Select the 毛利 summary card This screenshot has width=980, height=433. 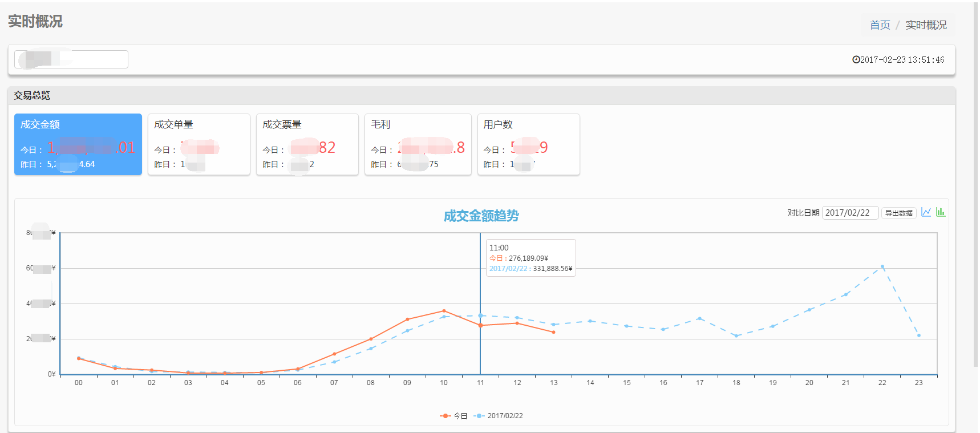418,144
